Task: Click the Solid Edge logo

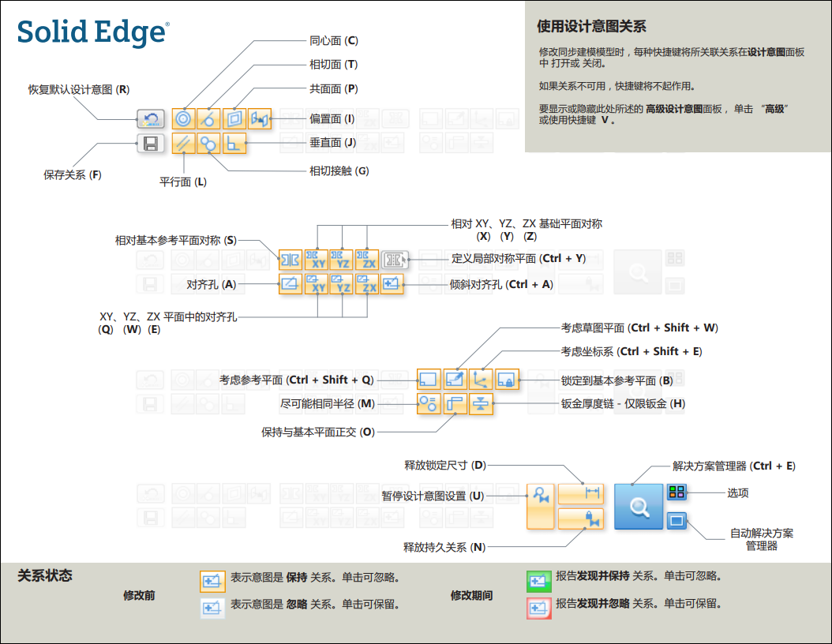Action: (93, 32)
